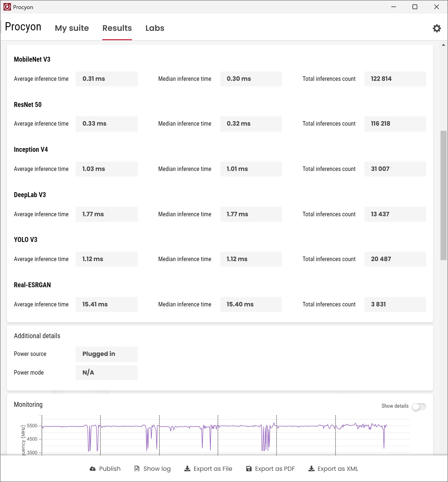Click the Export as XML download icon
Viewport: 448px width, 482px height.
tap(311, 468)
